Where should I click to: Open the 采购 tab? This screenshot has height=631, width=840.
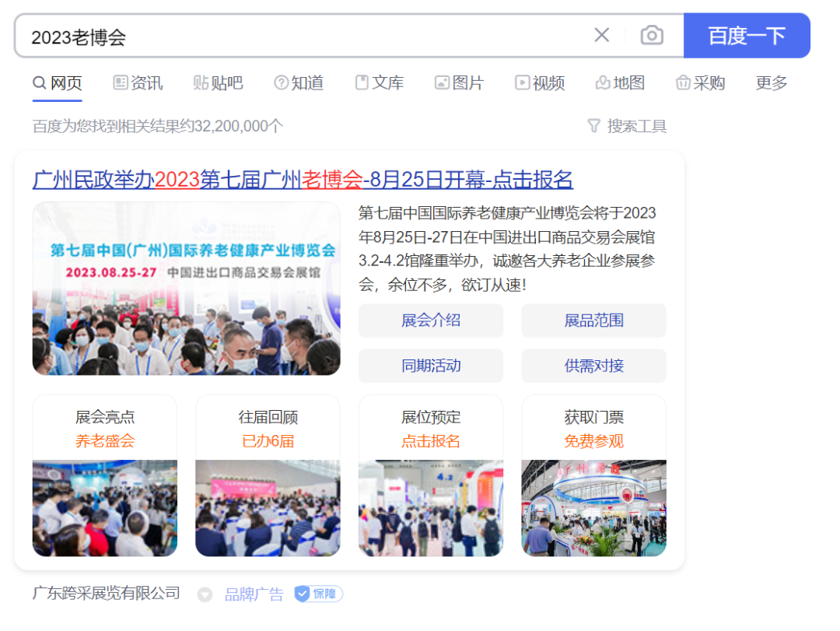(x=701, y=83)
